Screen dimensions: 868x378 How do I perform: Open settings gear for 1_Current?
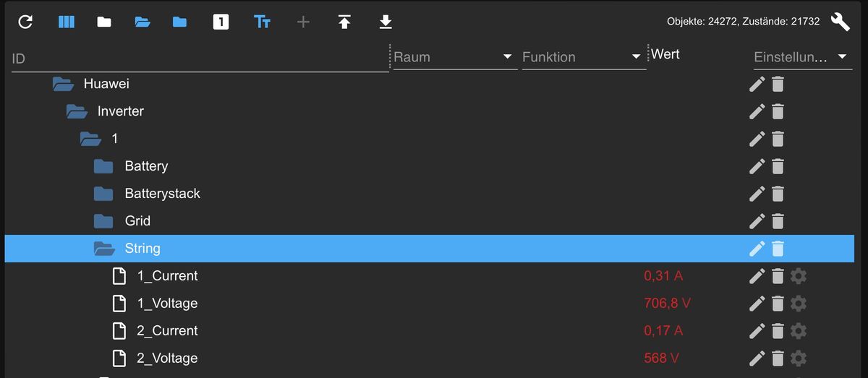(x=799, y=275)
